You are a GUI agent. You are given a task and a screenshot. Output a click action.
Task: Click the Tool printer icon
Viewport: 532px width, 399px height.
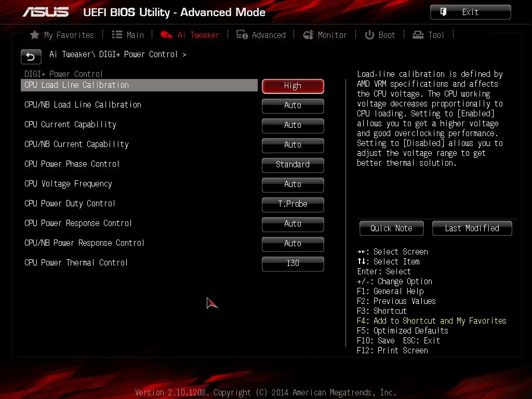[418, 35]
